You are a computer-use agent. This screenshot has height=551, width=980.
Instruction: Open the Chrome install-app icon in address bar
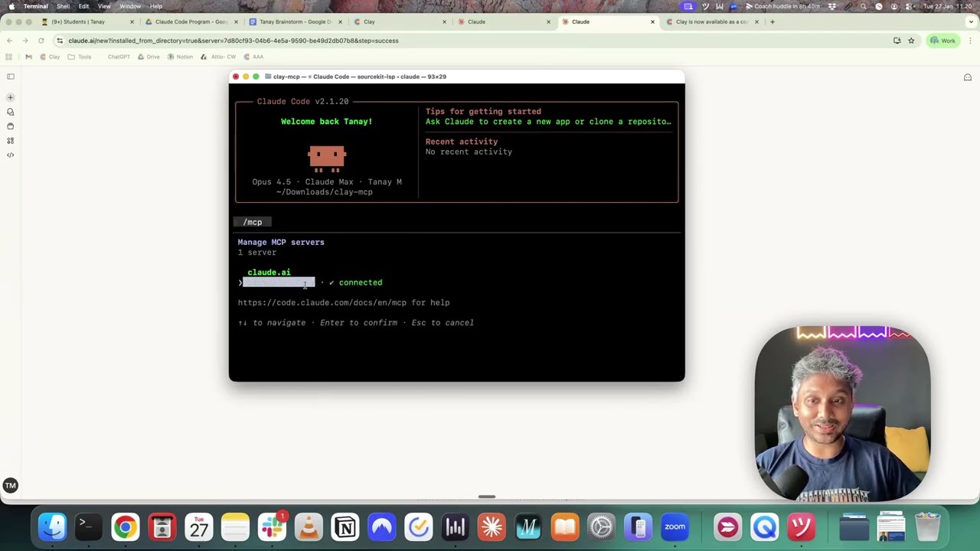(897, 41)
